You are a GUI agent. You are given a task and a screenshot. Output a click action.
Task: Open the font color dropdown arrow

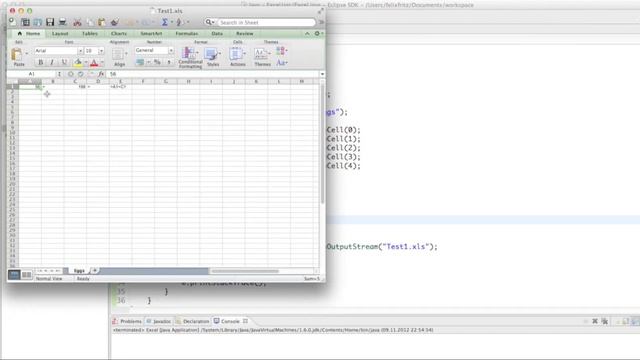(x=102, y=62)
